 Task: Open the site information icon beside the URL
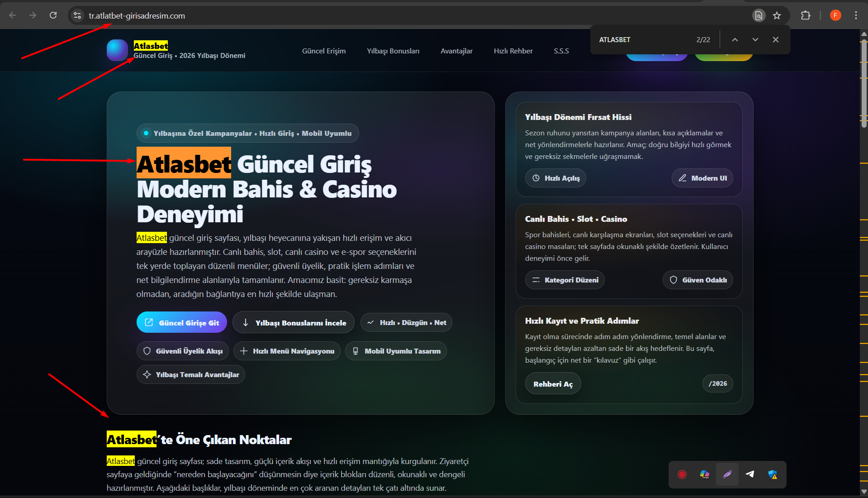click(x=77, y=15)
